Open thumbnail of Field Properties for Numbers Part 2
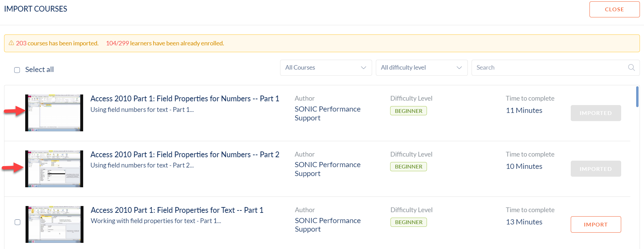 coord(54,169)
